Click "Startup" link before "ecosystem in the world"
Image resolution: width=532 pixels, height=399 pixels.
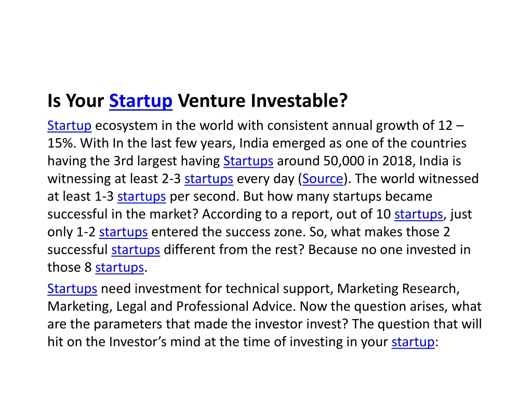coord(70,126)
